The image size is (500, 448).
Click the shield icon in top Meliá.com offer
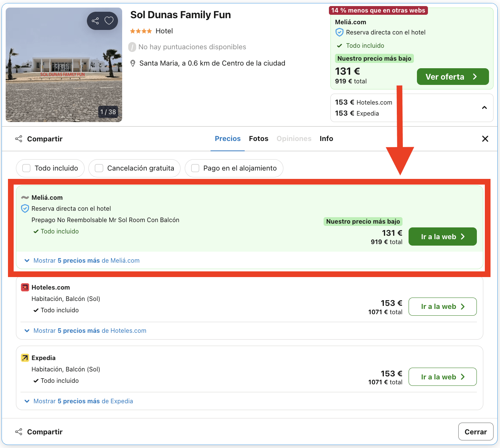pos(340,33)
